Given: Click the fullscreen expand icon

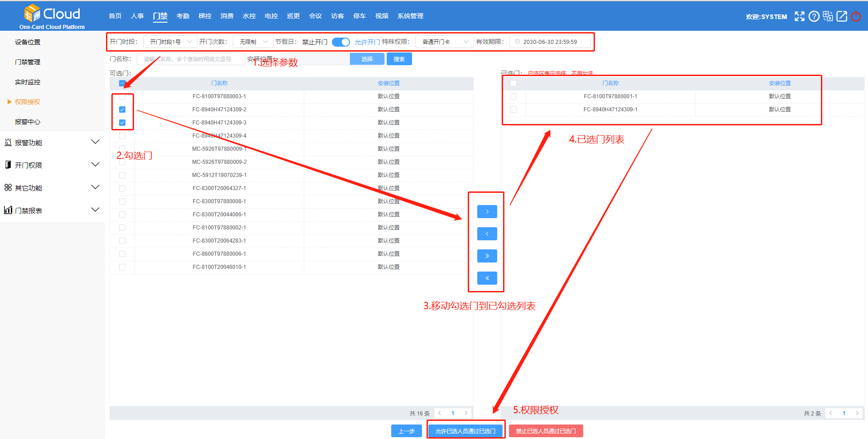Looking at the screenshot, I should [x=800, y=16].
